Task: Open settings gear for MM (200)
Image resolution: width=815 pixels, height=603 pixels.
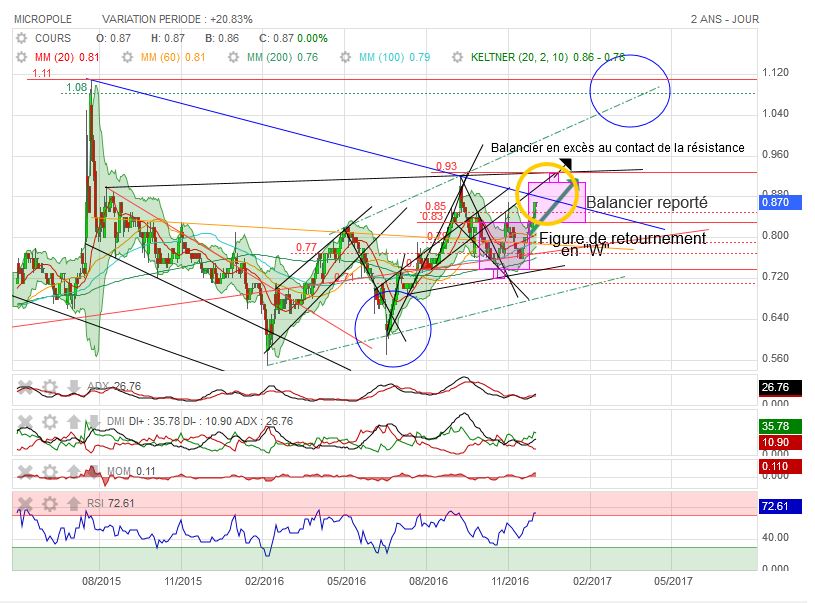Action: (233, 57)
